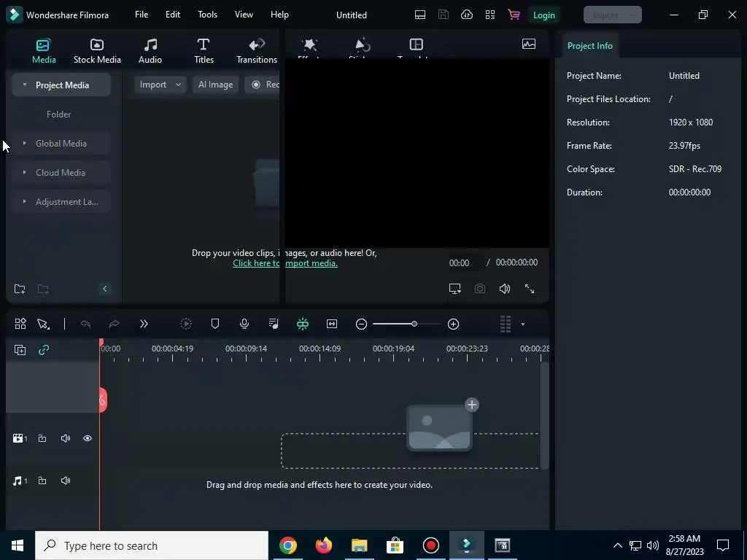This screenshot has width=747, height=560.
Task: Click the add new folder icon
Action: 20,289
